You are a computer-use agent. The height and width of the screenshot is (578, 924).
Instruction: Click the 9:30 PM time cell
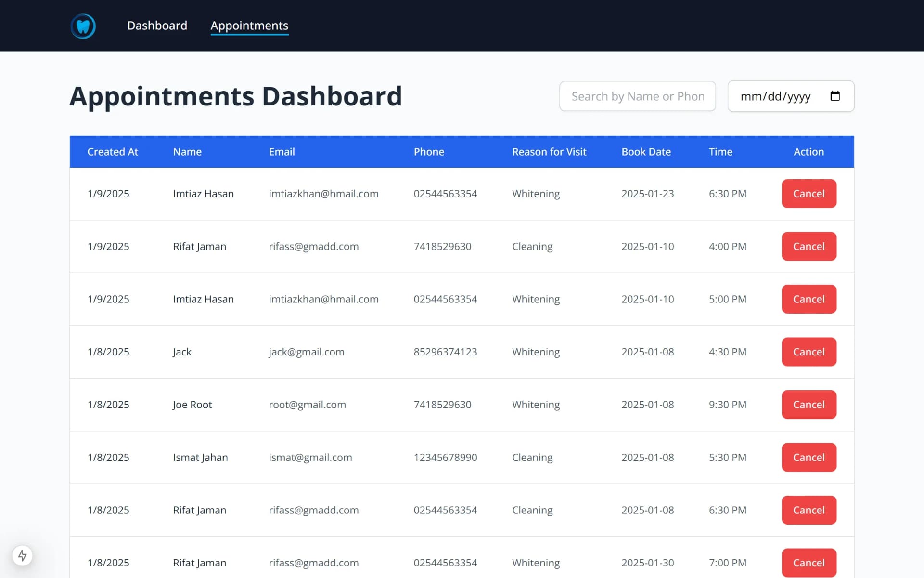click(727, 405)
